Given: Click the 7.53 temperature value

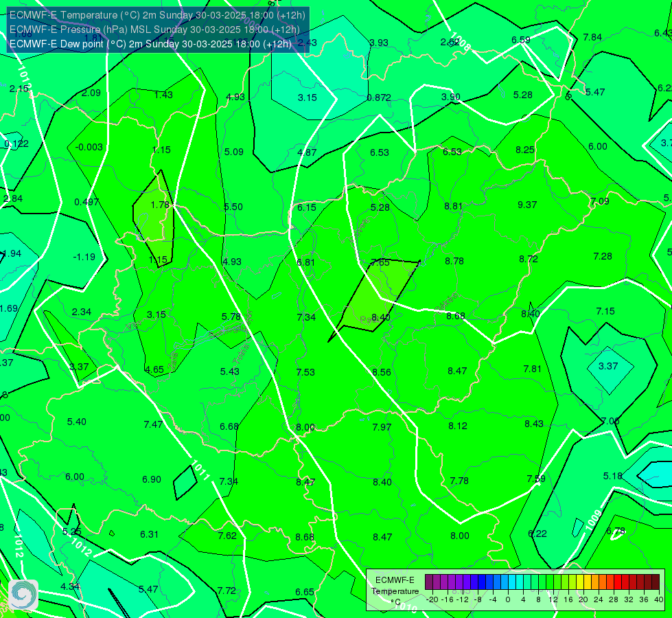Looking at the screenshot, I should click(x=305, y=371).
